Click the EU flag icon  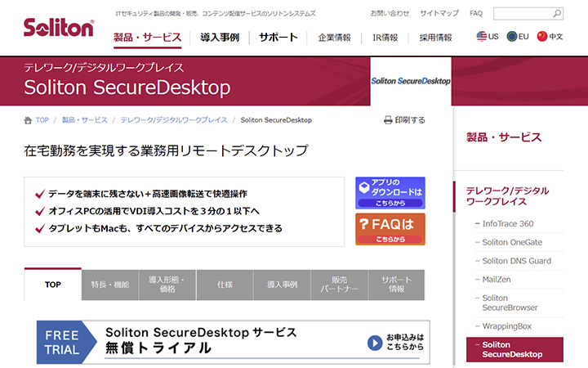pyautogui.click(x=512, y=37)
